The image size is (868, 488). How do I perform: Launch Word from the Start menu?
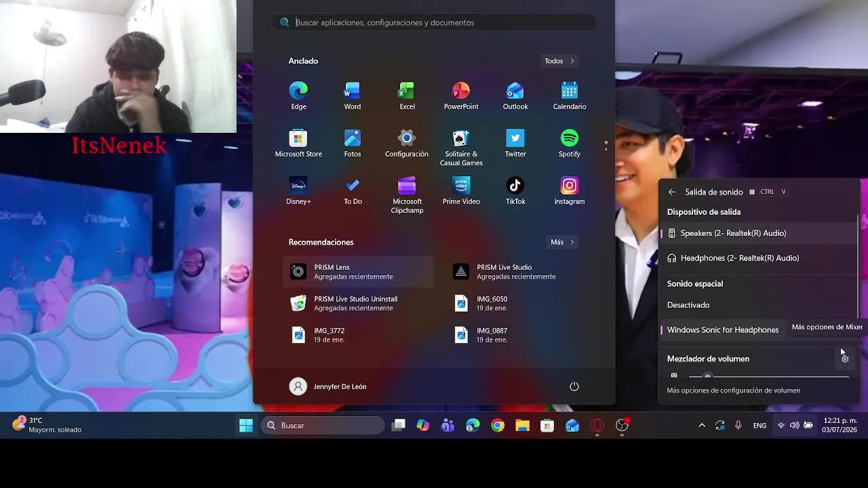[353, 96]
